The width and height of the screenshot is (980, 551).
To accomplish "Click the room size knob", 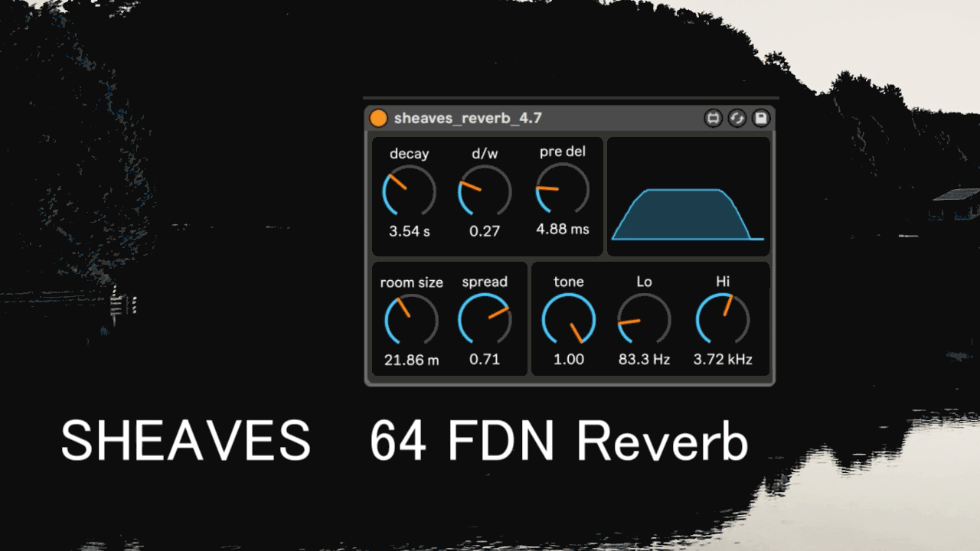I will (411, 320).
